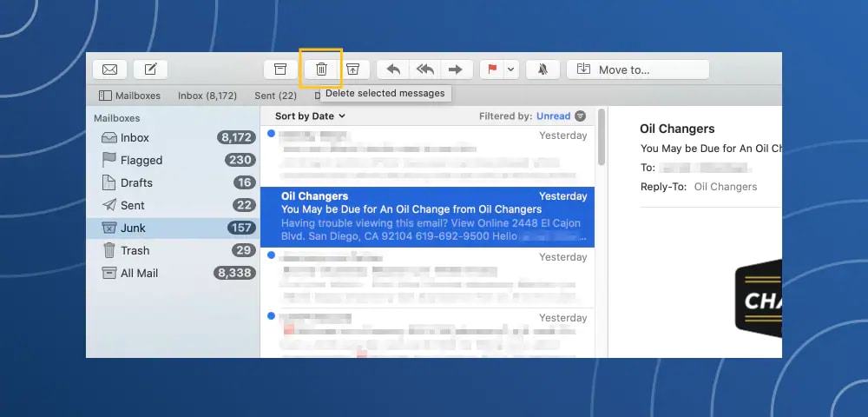Select Junk mailbox in sidebar
Viewport: 868px width, 417px height.
tap(173, 228)
